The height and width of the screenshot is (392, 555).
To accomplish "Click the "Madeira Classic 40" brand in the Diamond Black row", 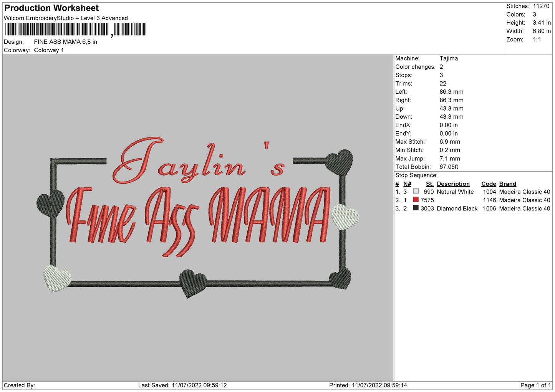I will click(x=525, y=208).
